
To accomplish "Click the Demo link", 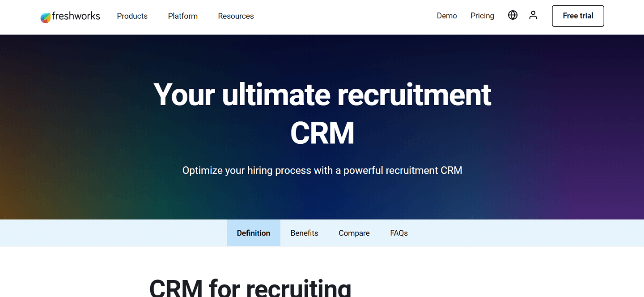I will [x=447, y=16].
